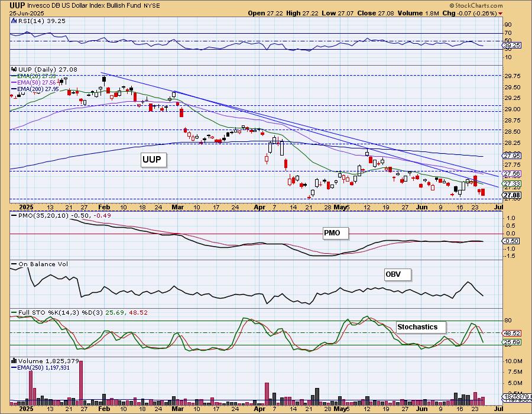
Task: Click the Low 27.07 value
Action: coord(338,13)
